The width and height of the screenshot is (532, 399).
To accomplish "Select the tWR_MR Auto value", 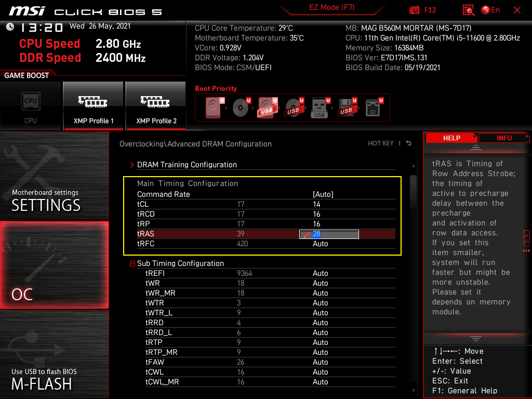I will (x=320, y=293).
